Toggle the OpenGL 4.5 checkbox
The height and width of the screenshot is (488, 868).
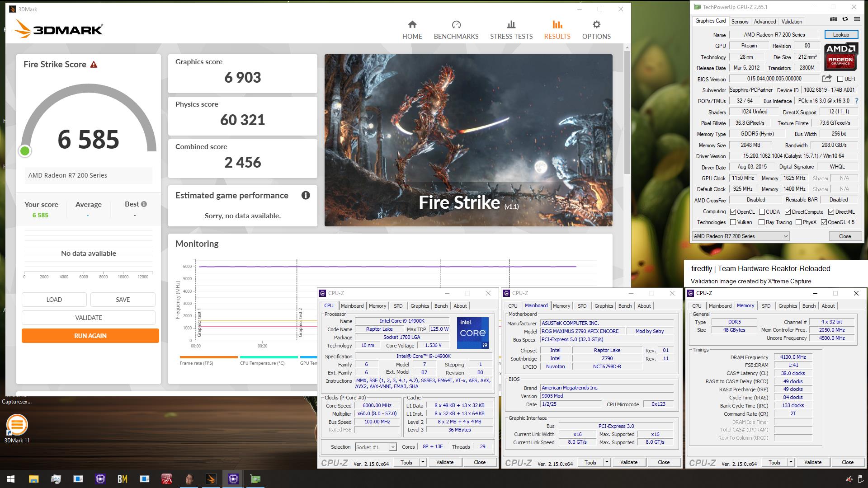coord(824,222)
